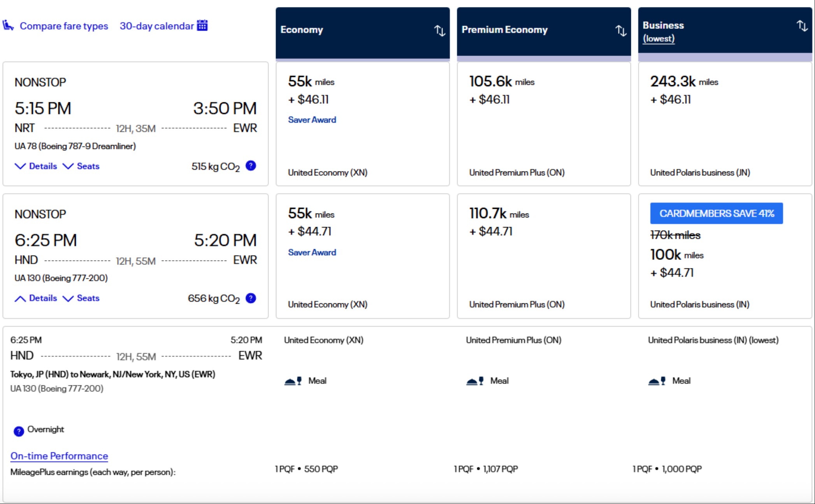Expand Seats for UA 130 flight
815x504 pixels.
click(81, 298)
